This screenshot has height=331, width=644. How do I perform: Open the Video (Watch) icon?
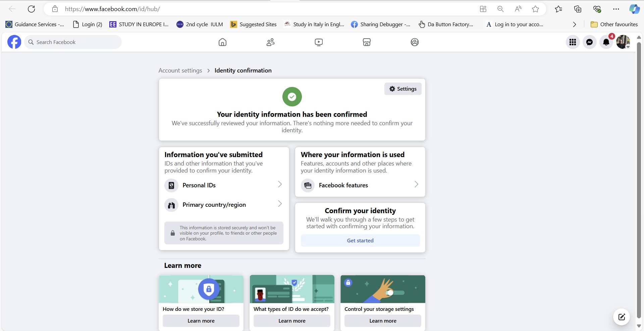tap(319, 42)
